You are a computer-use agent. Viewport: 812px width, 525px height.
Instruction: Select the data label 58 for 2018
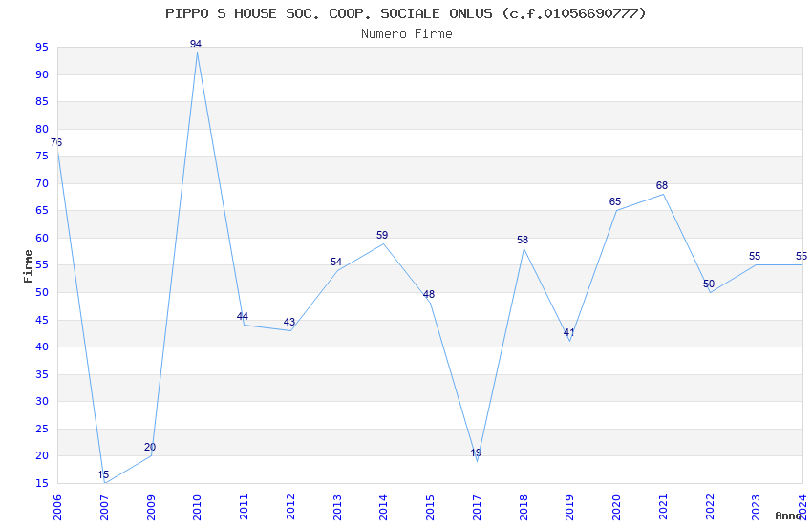tap(523, 240)
